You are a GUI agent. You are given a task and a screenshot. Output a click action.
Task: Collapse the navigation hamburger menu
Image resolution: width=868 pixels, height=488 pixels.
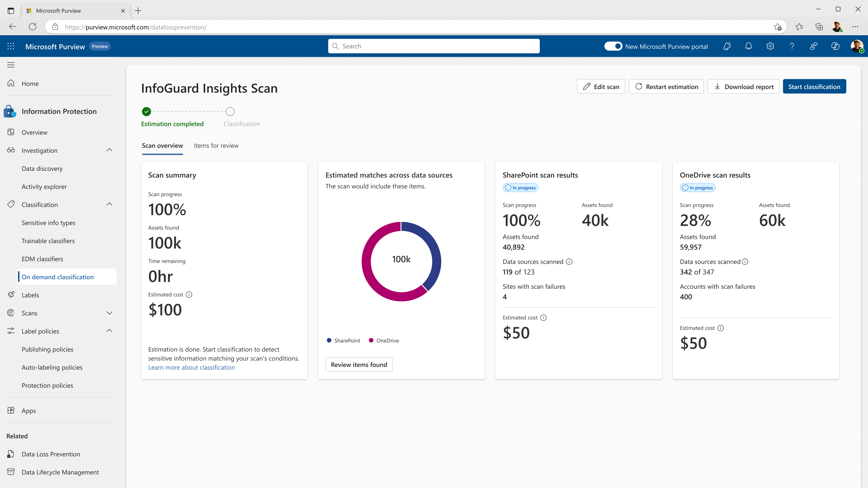click(x=11, y=65)
